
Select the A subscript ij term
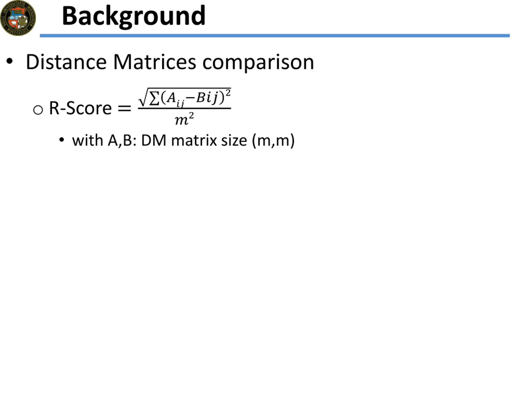pos(175,100)
